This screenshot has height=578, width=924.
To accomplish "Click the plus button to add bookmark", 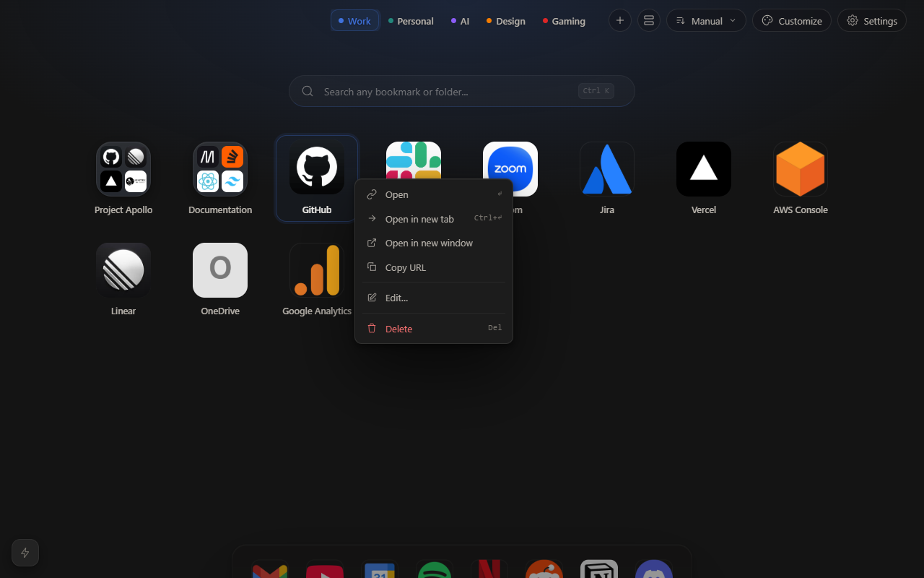I will pyautogui.click(x=620, y=20).
